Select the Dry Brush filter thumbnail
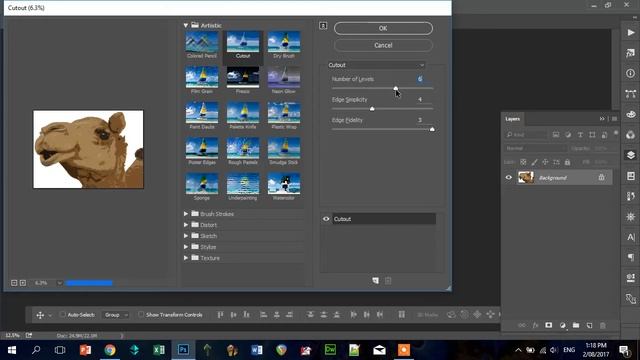This screenshot has width=640, height=360. (284, 45)
